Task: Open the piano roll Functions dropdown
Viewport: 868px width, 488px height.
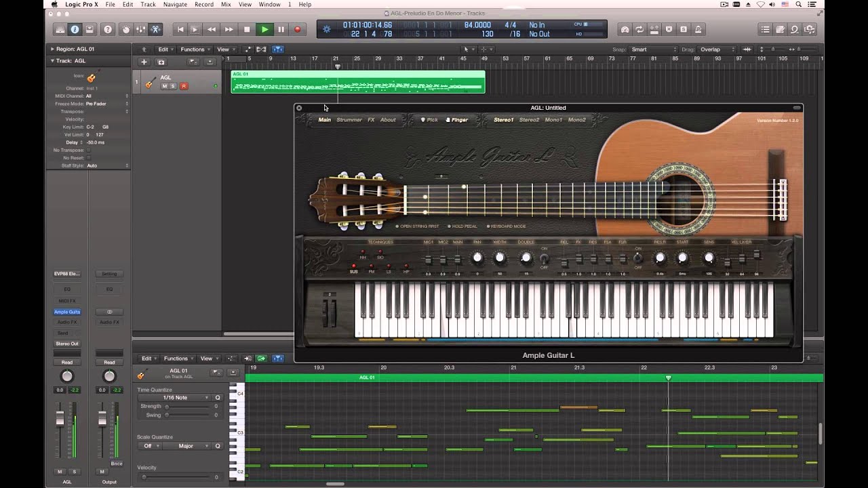Action: coord(178,359)
